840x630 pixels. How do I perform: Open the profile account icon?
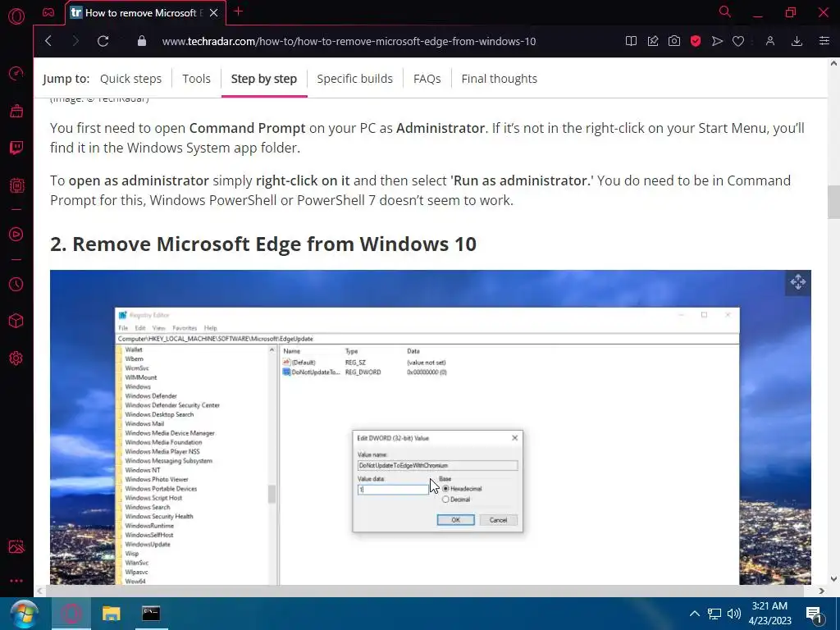769,41
